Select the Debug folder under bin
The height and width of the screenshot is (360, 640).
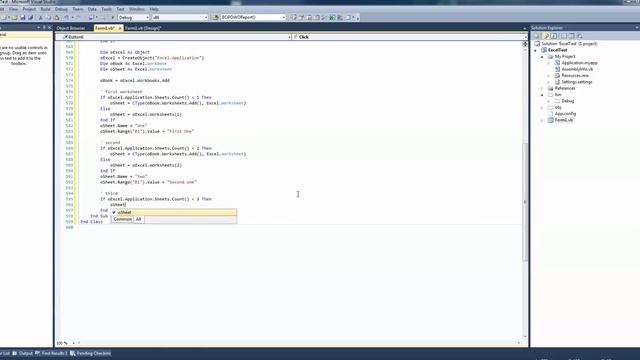point(567,101)
